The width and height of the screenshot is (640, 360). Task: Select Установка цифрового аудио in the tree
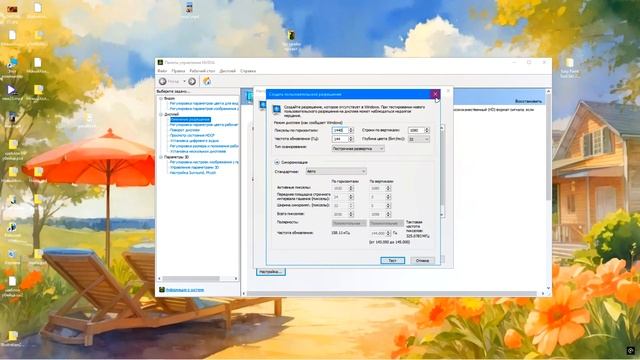(x=194, y=141)
